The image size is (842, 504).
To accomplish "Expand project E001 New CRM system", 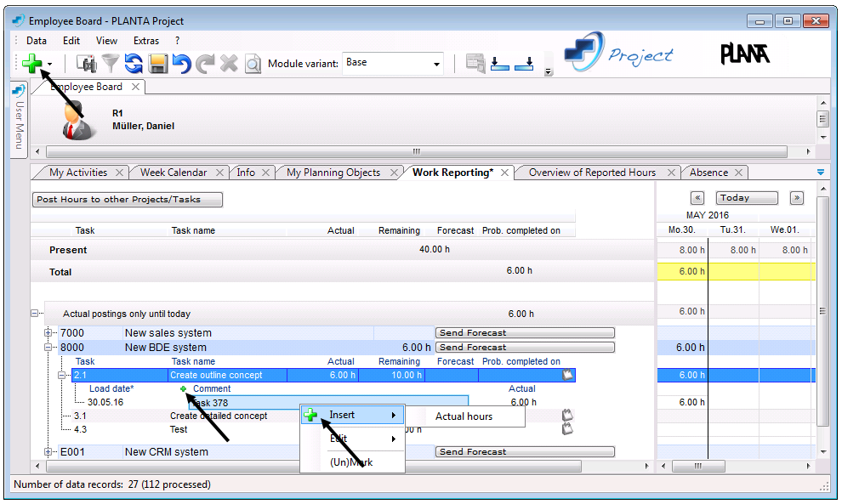I will coord(48,452).
